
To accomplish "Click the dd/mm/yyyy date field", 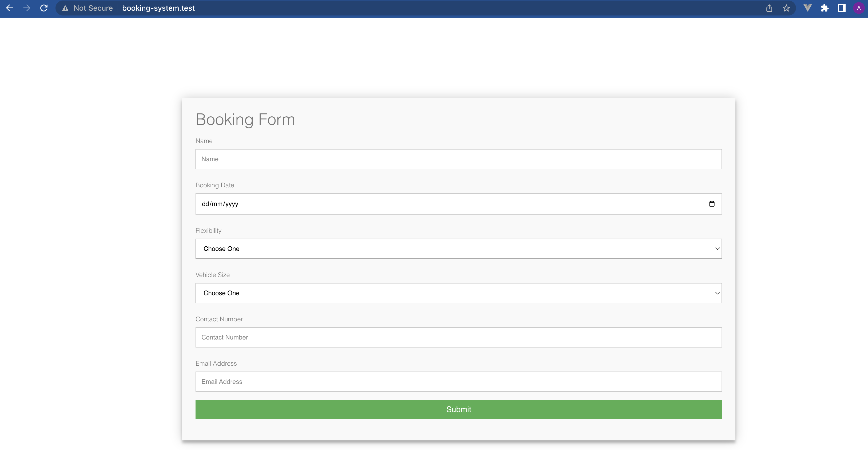I will [x=303, y=204].
